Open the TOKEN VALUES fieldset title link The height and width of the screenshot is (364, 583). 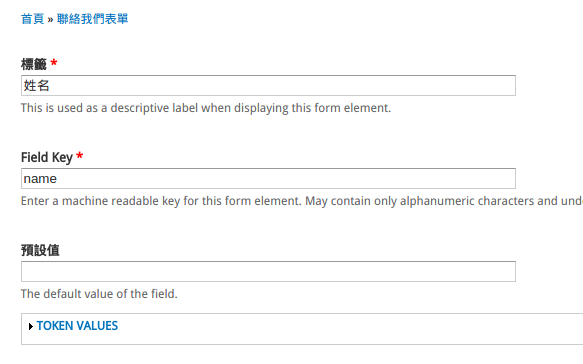coord(77,326)
